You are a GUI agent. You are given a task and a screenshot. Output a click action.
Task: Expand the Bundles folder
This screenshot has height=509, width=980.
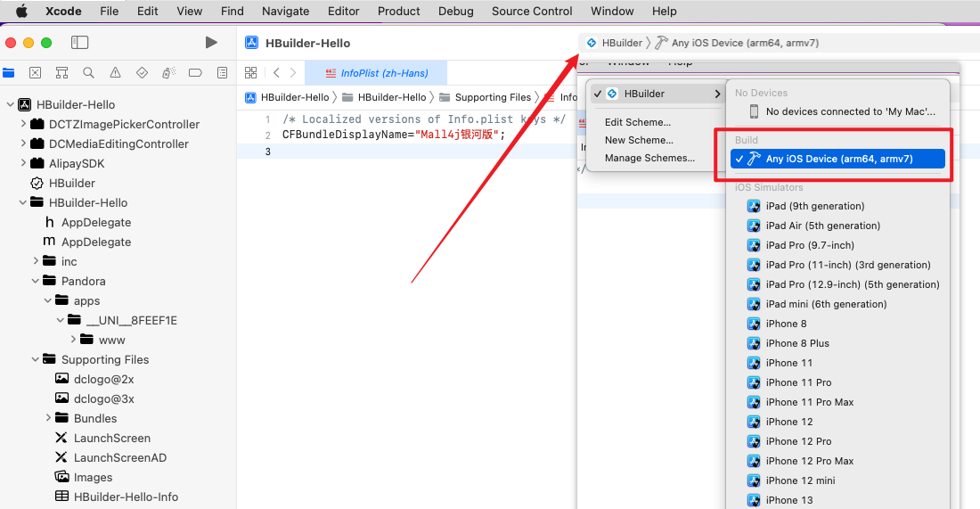click(48, 418)
